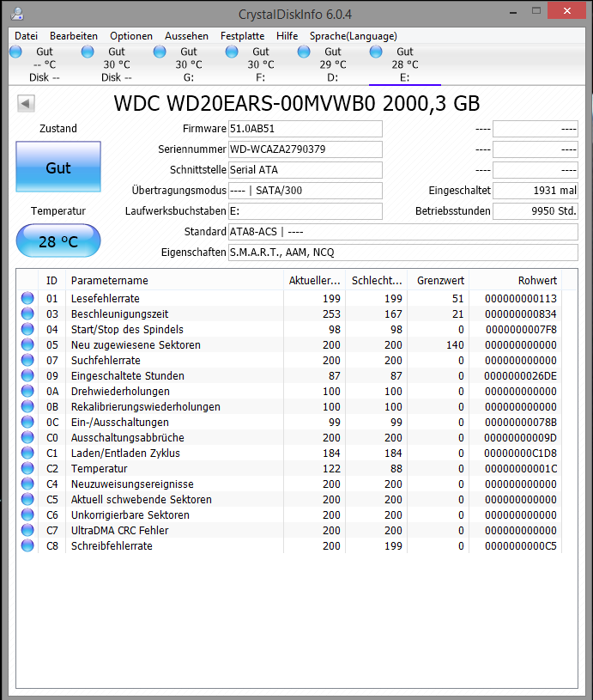593x700 pixels.
Task: Click the Übertragungsmodus field SATA/300
Action: coord(306,191)
